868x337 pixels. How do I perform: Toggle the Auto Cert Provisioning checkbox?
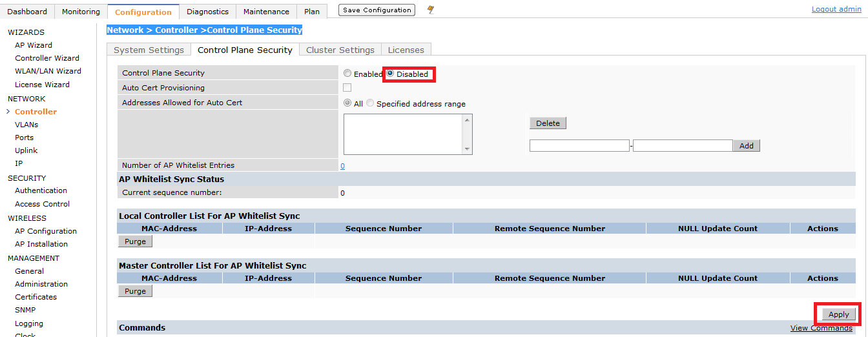pos(347,88)
